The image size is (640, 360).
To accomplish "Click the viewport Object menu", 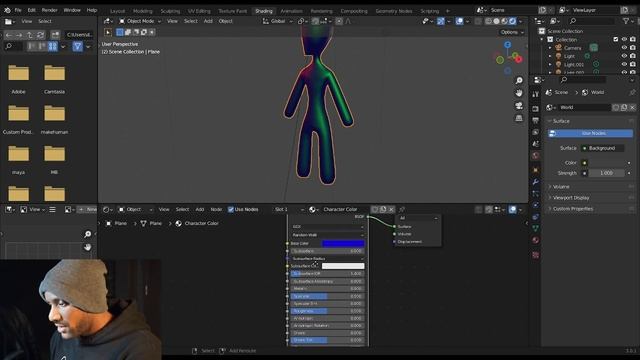I will pos(225,21).
